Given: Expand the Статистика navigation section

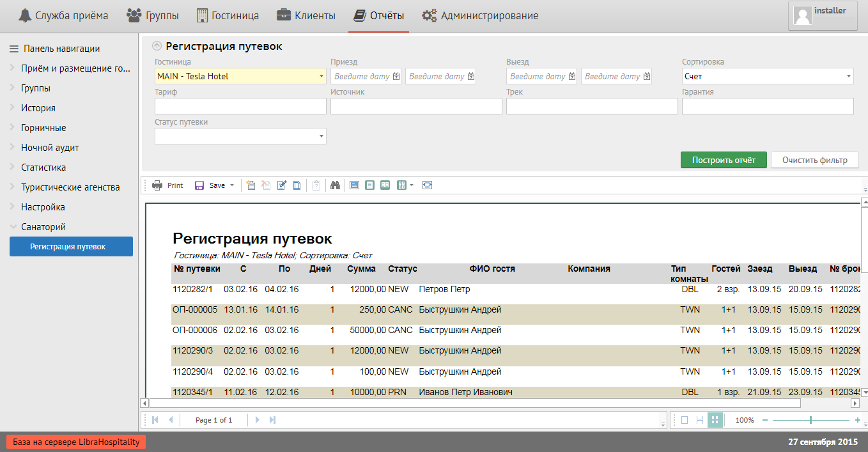Looking at the screenshot, I should point(43,168).
